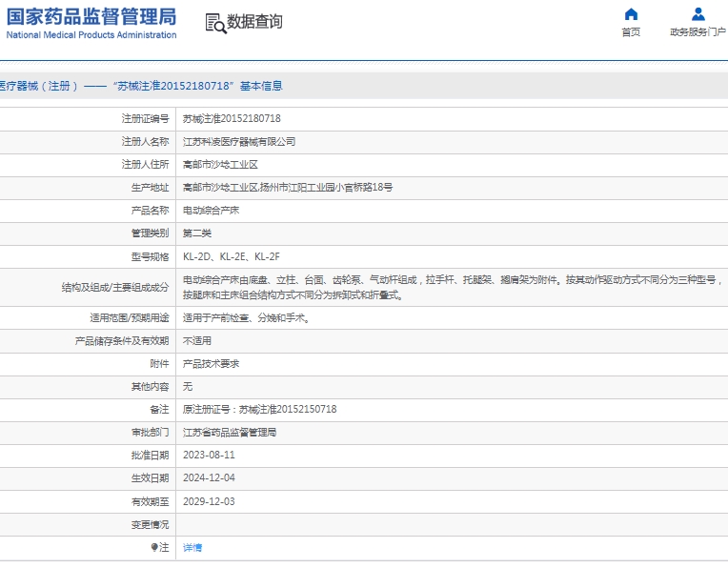Click the structure description starting 电动综合产床由底盘
The width and height of the screenshot is (728, 568).
coord(453,287)
